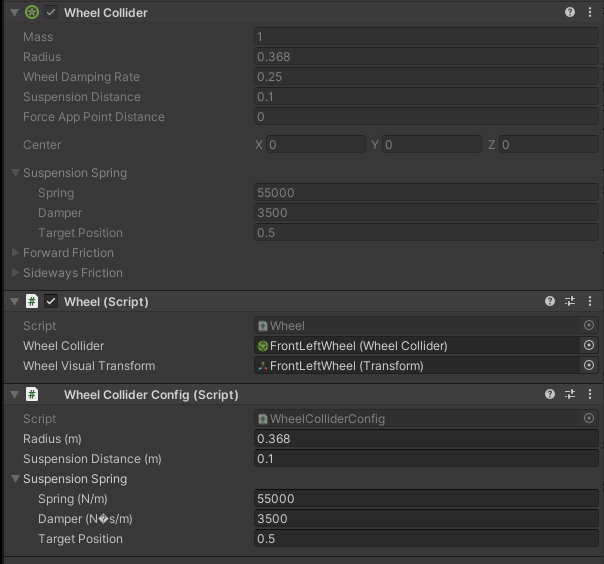Expand the Sideways Friction section
Image resolution: width=604 pixels, height=564 pixels.
(16, 273)
